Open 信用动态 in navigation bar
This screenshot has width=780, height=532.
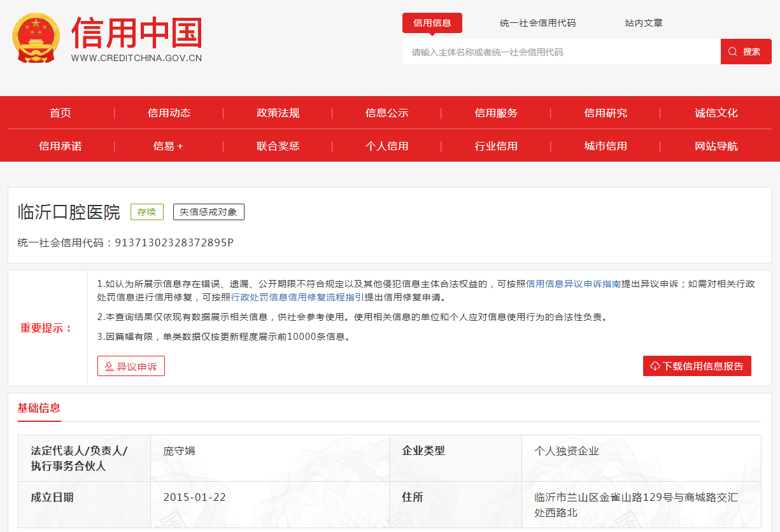(169, 113)
